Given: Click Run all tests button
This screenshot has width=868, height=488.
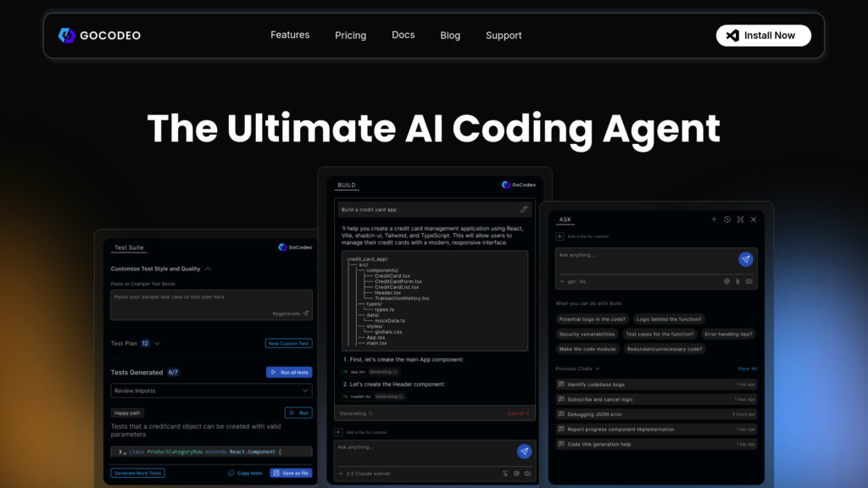Looking at the screenshot, I should pyautogui.click(x=289, y=373).
